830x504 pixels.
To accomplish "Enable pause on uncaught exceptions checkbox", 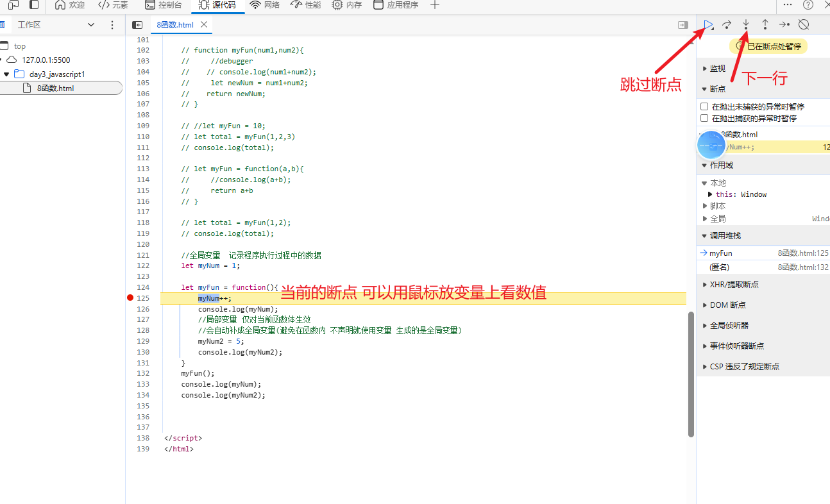I will [x=704, y=107].
